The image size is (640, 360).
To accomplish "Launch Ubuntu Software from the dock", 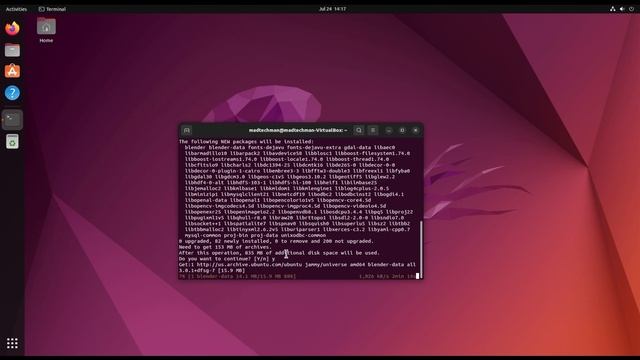I will click(x=12, y=71).
